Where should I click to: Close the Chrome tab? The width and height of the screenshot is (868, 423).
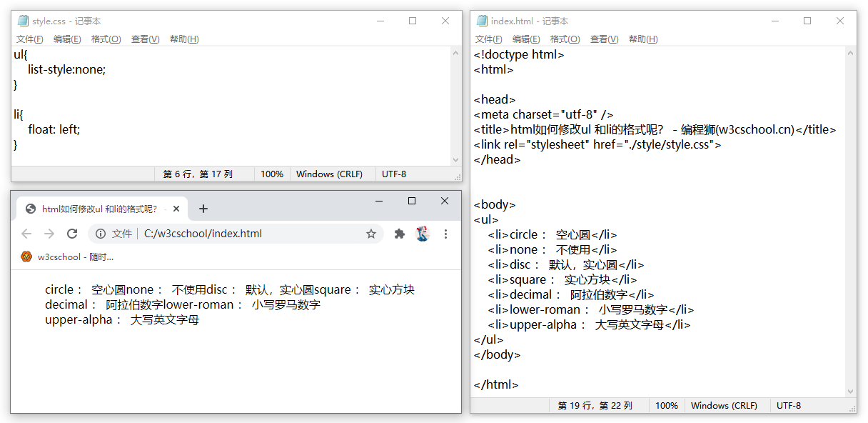(176, 209)
